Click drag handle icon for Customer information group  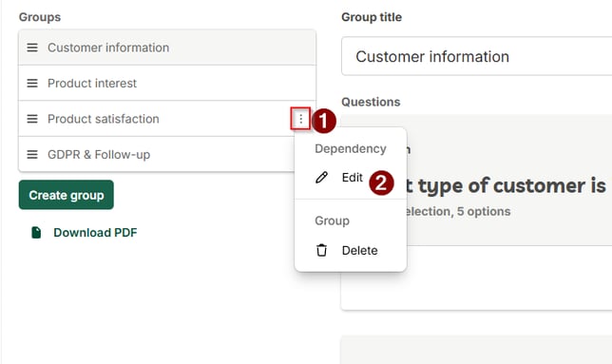(x=32, y=48)
